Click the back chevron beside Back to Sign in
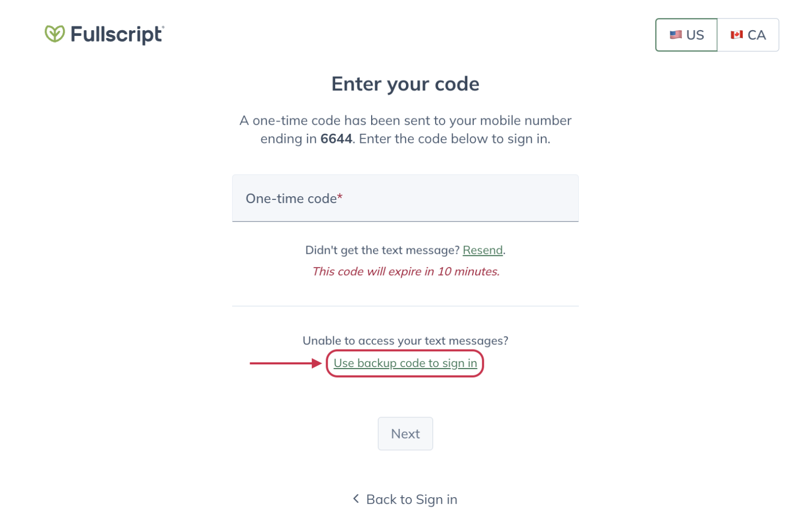The image size is (812, 531). (355, 499)
